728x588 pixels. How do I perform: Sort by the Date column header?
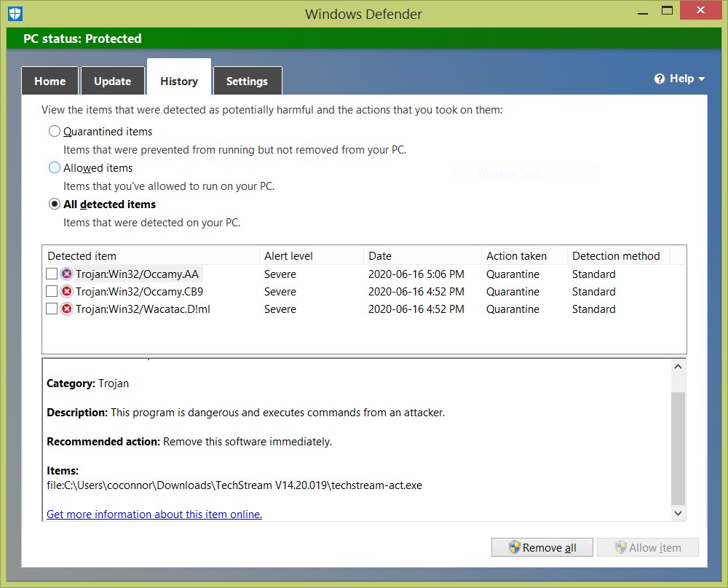tap(422, 255)
